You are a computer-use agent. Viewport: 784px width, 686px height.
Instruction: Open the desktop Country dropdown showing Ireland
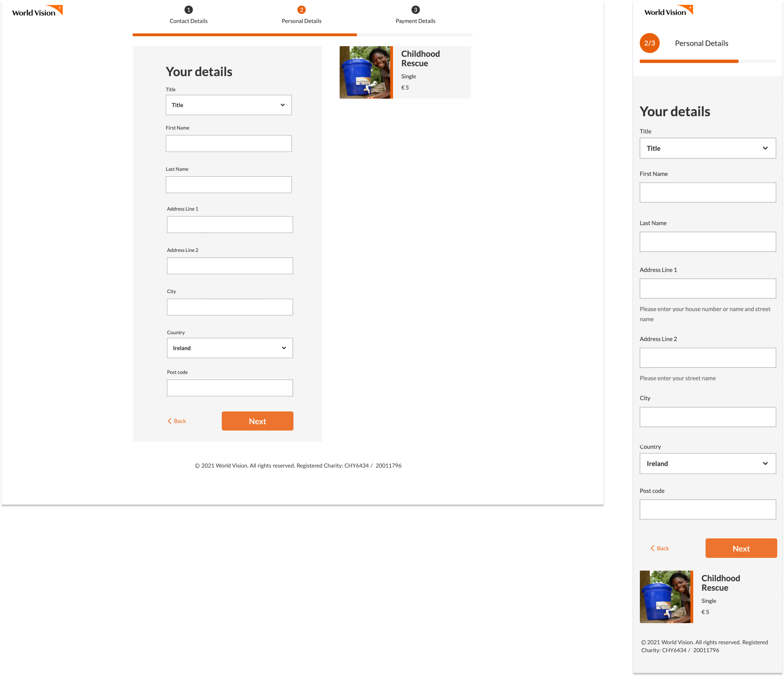230,348
